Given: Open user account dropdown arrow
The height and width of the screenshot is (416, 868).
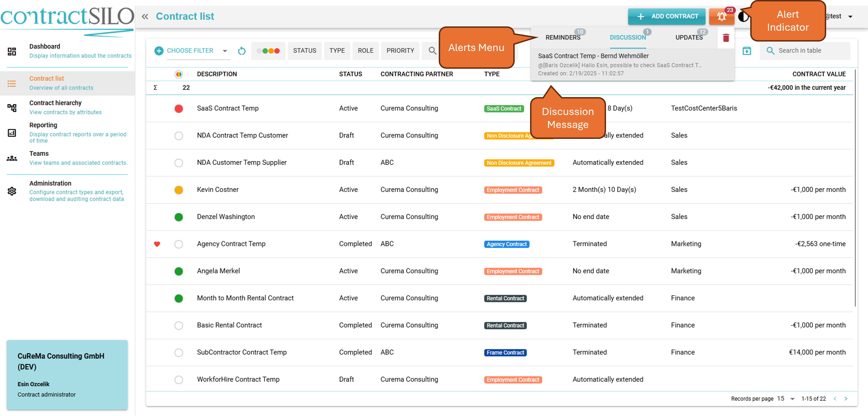Looking at the screenshot, I should point(850,17).
